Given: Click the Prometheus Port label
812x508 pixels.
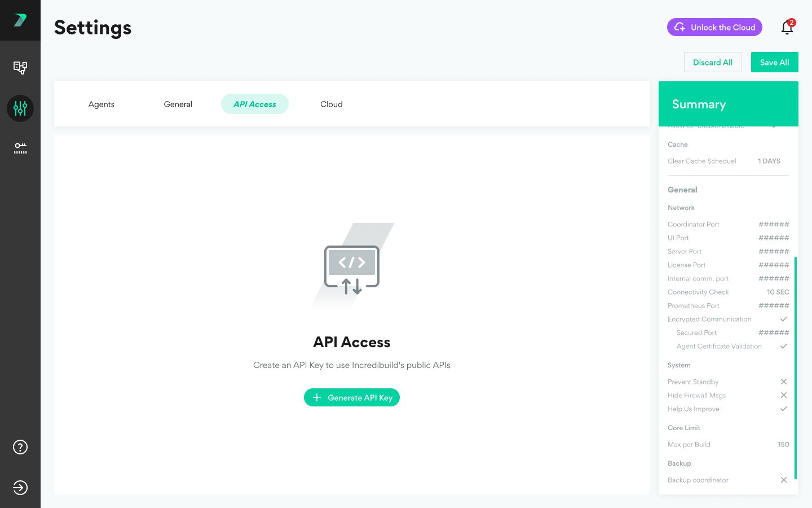Looking at the screenshot, I should (694, 305).
